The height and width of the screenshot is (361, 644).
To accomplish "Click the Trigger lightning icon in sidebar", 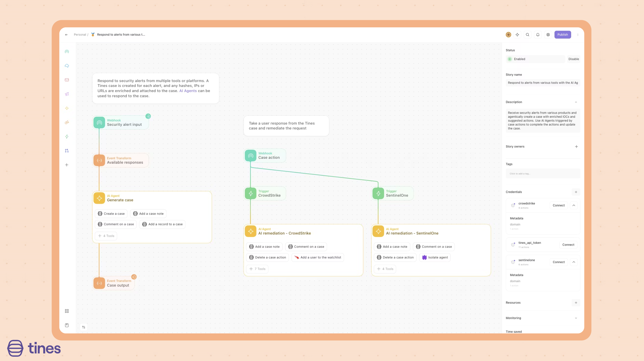I will point(67,137).
